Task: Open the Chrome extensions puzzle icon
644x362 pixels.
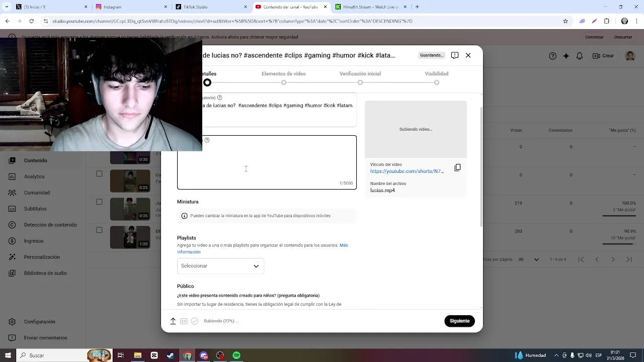Action: click(606, 21)
